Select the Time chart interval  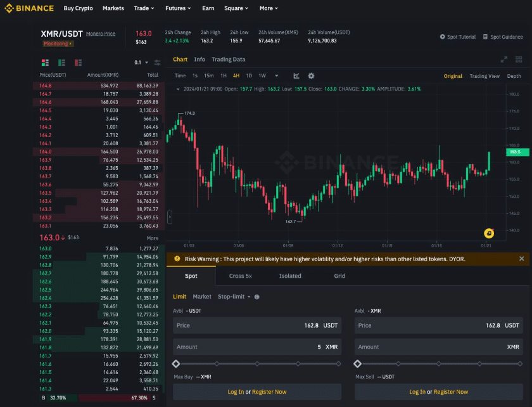click(180, 76)
